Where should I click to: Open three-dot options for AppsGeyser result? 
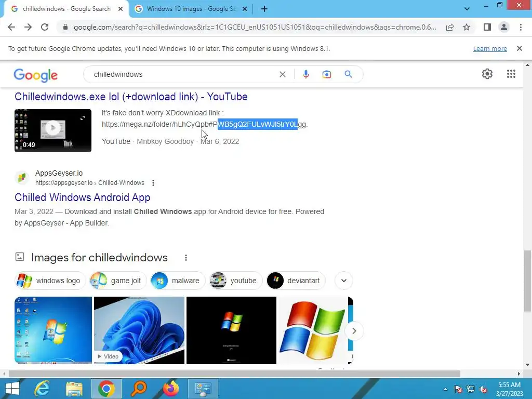pyautogui.click(x=153, y=183)
